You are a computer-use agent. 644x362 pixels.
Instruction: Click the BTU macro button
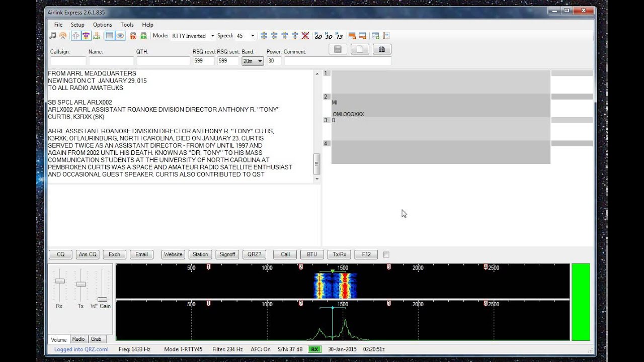[x=312, y=254]
